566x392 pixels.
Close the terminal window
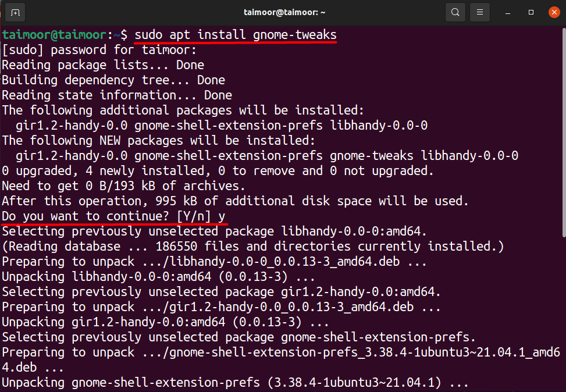554,12
